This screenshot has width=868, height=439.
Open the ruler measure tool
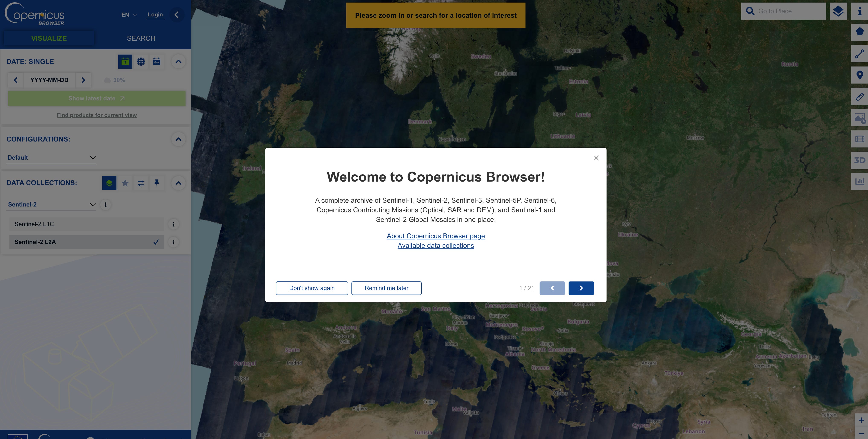pos(860,97)
